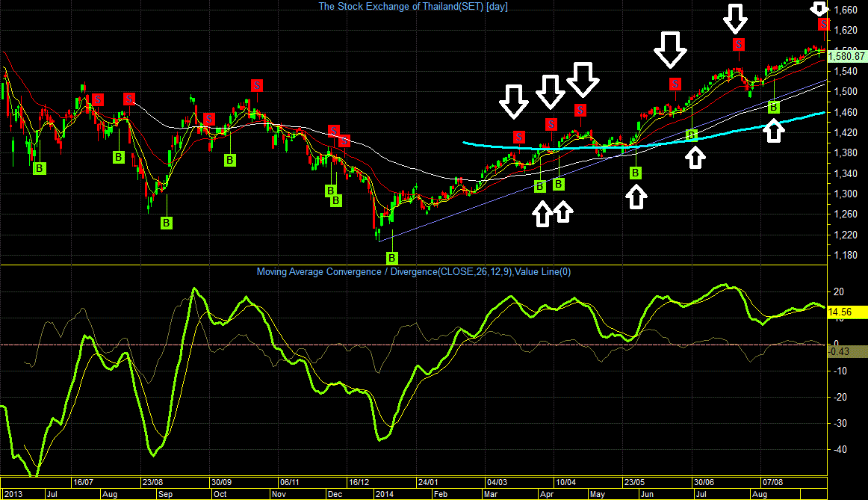
Task: Click the 10/04 date label
Action: (x=565, y=482)
